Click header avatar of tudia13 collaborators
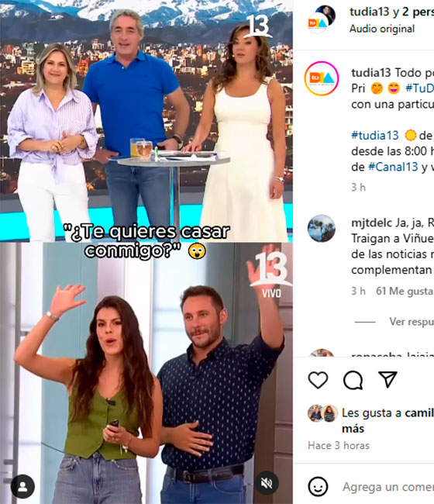This screenshot has height=504, width=434. (322, 19)
